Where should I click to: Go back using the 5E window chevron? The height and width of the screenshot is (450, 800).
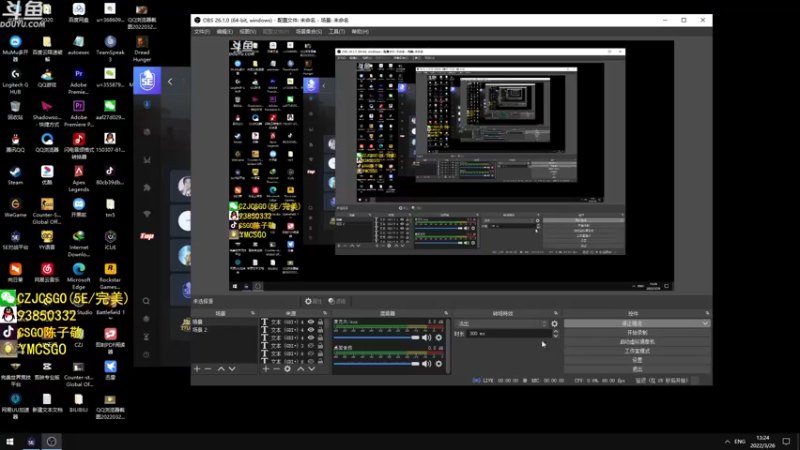coord(170,82)
